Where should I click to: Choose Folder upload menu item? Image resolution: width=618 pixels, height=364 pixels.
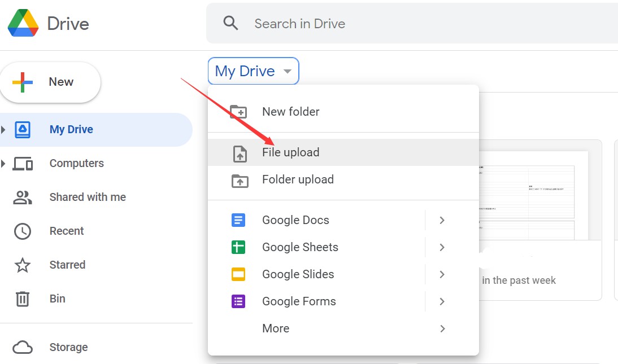click(x=298, y=179)
